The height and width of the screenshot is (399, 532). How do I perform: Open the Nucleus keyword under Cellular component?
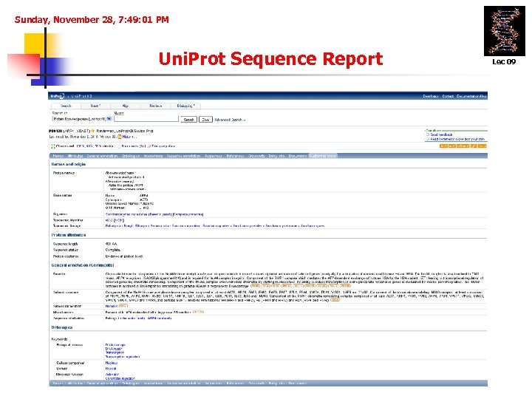click(x=112, y=363)
